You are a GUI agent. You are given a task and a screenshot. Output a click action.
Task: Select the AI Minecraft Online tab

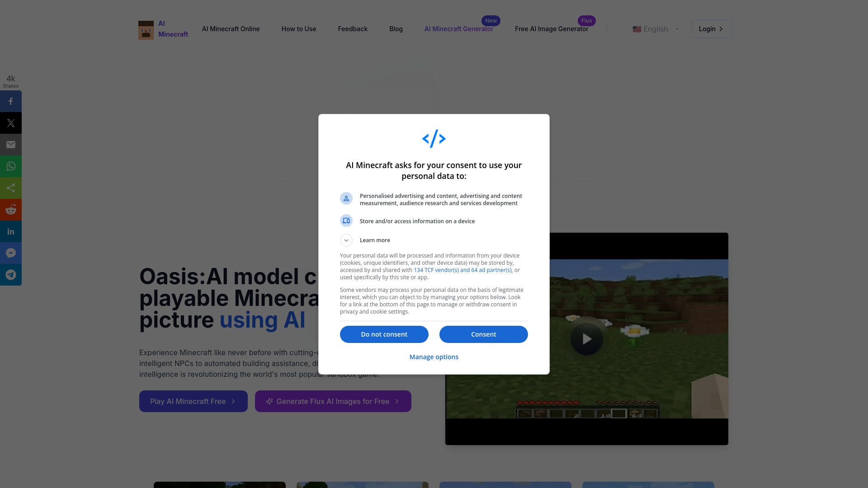(x=231, y=28)
